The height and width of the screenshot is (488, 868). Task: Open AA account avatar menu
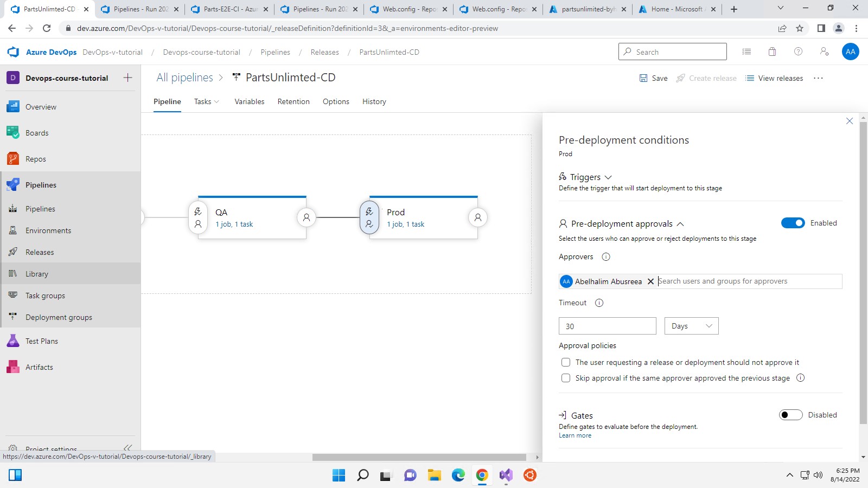(x=850, y=52)
